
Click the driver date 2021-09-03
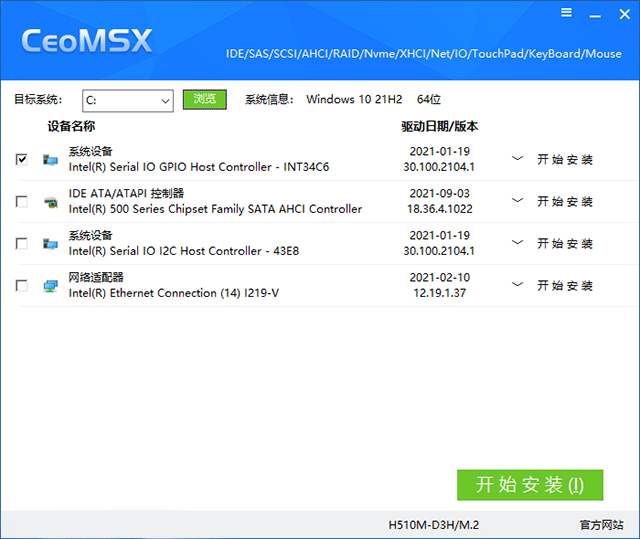[440, 193]
